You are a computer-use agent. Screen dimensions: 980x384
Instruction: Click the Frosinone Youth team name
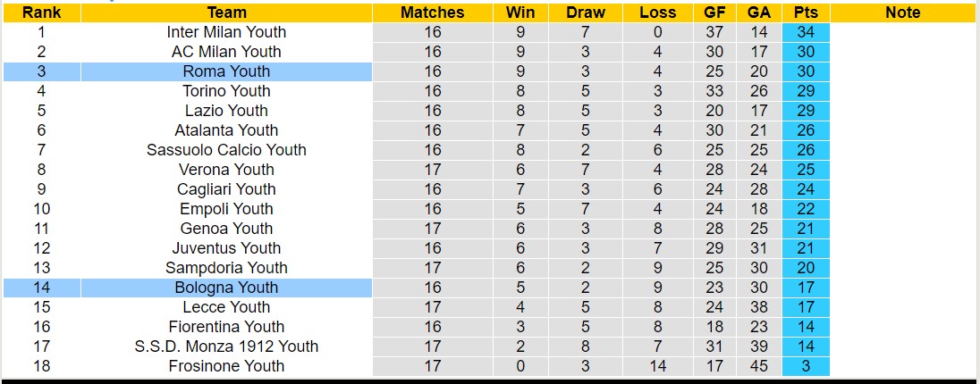(226, 366)
